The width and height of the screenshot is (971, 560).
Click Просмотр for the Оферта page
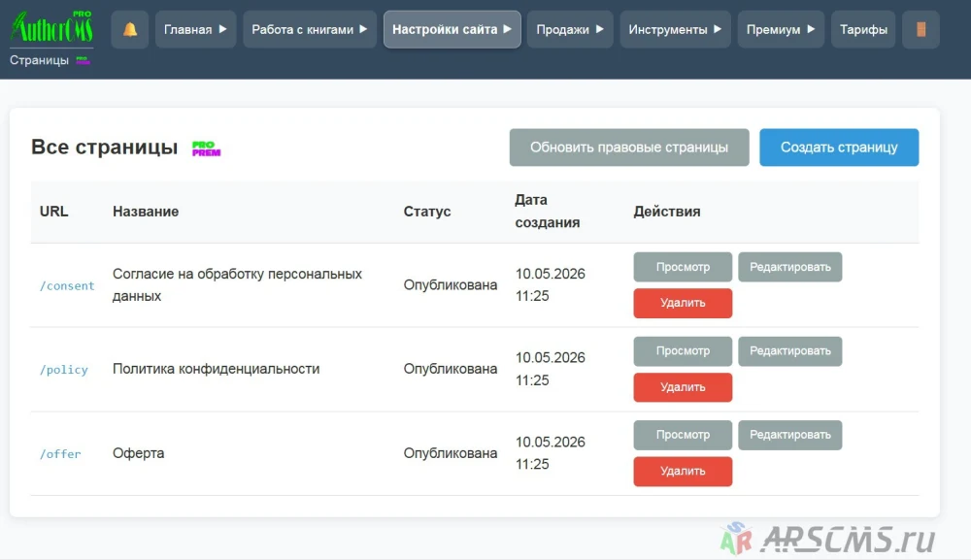pos(683,435)
